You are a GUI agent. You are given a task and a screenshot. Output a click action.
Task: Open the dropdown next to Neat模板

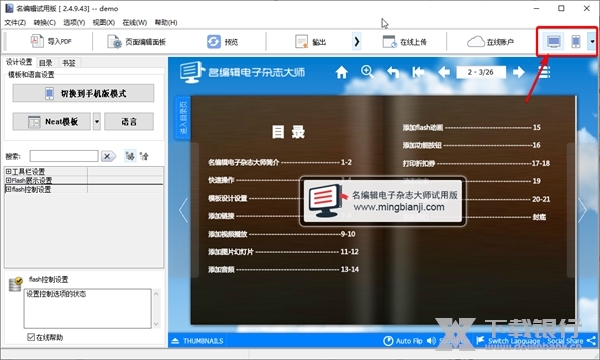click(x=97, y=122)
